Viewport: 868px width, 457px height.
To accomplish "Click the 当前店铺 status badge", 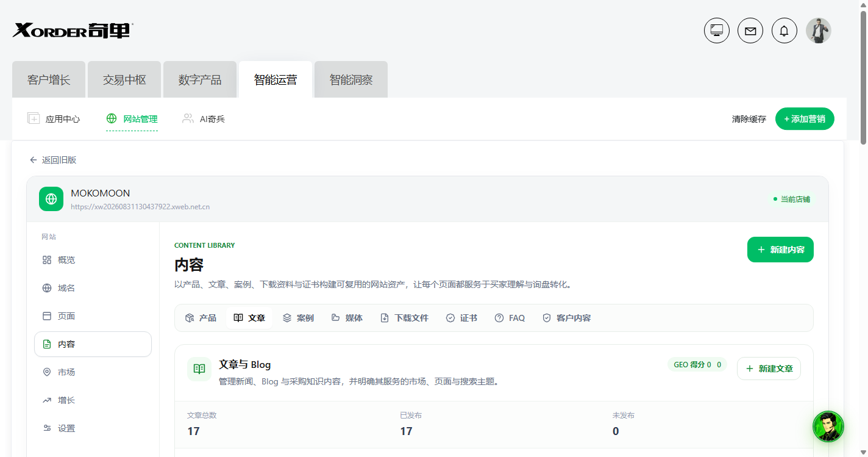I will 791,199.
